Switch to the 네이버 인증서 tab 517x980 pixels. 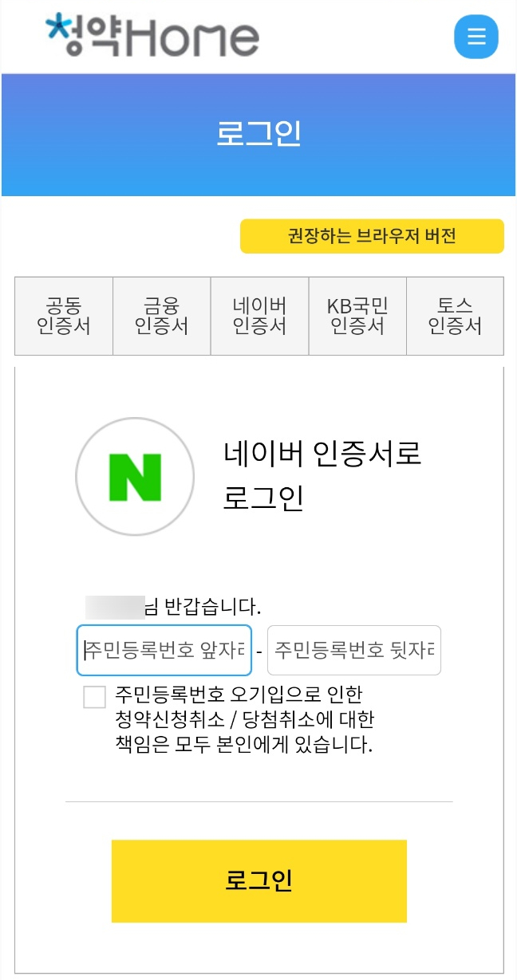click(x=260, y=316)
